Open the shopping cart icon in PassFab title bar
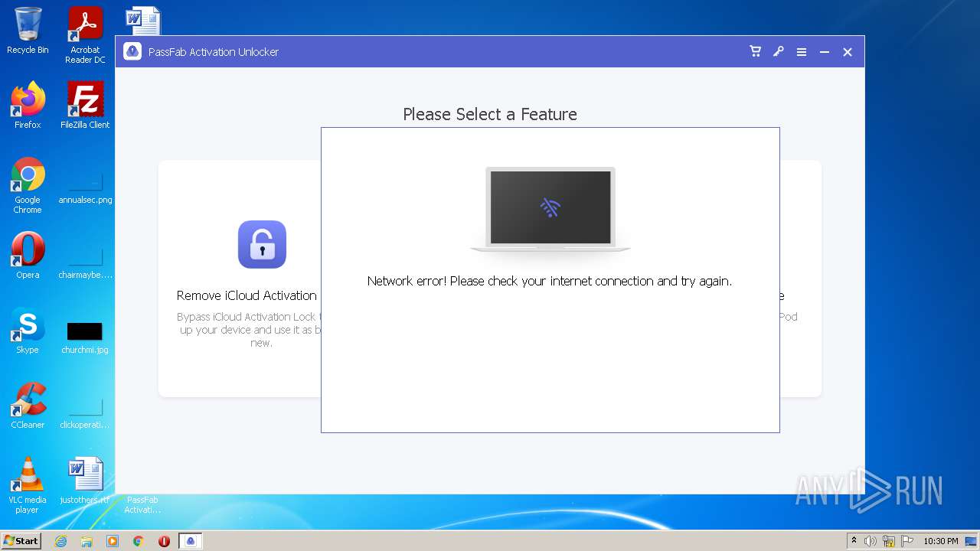The height and width of the screenshot is (551, 980). tap(756, 51)
